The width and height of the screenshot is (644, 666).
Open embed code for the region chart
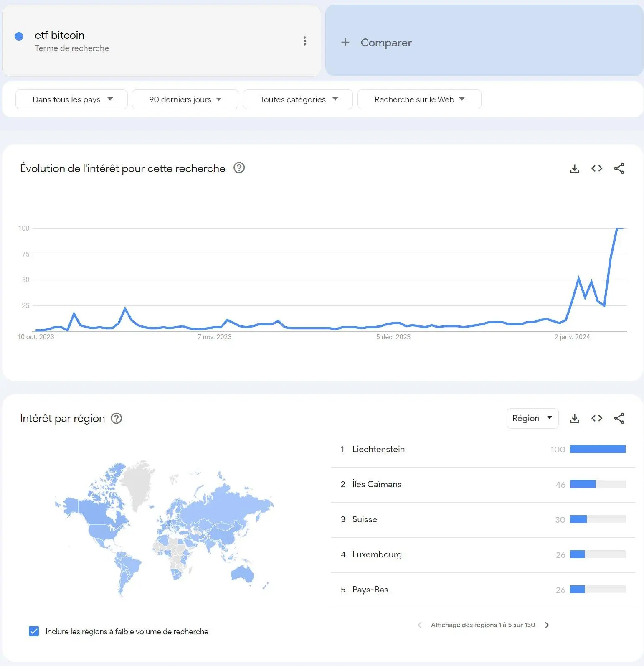point(597,418)
